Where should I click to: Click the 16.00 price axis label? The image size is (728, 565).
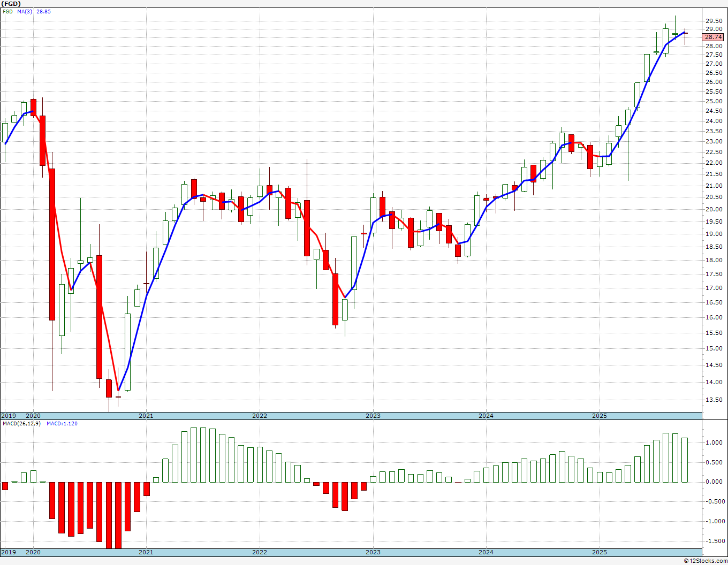coord(714,317)
